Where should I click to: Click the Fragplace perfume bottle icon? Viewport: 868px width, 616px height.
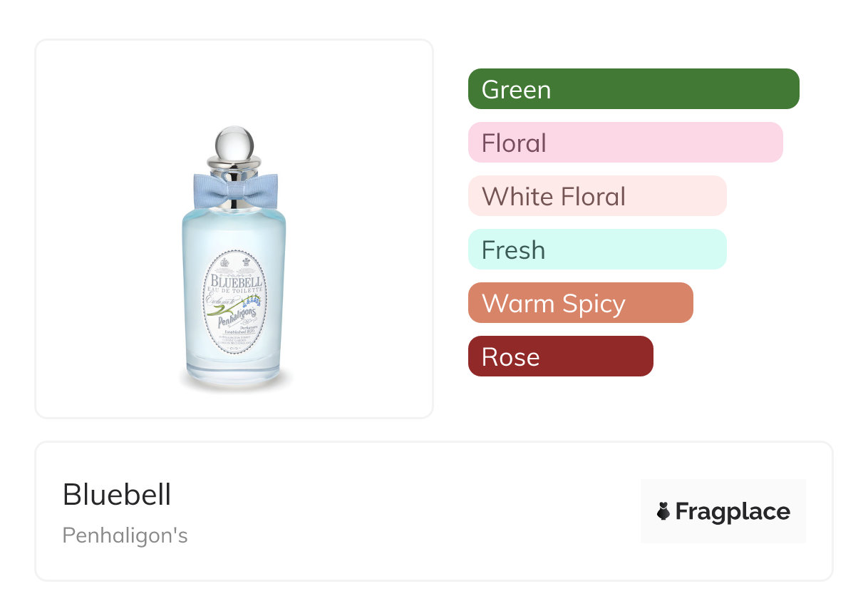point(663,511)
